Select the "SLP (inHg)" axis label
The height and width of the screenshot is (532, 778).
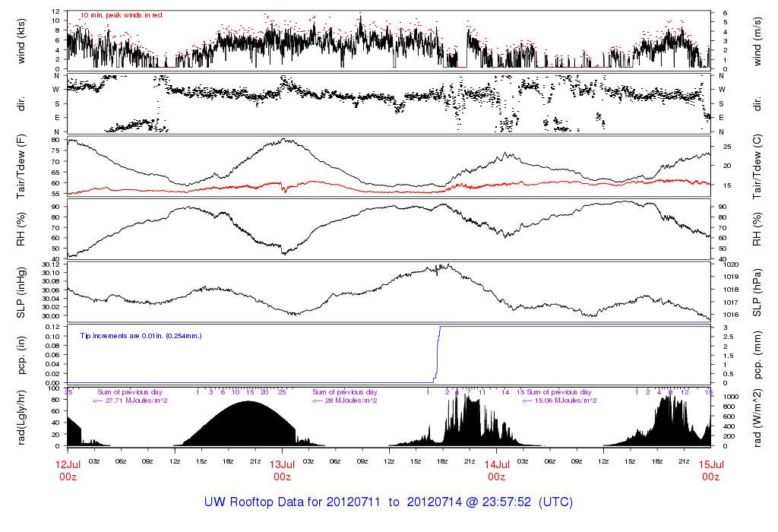tap(21, 293)
